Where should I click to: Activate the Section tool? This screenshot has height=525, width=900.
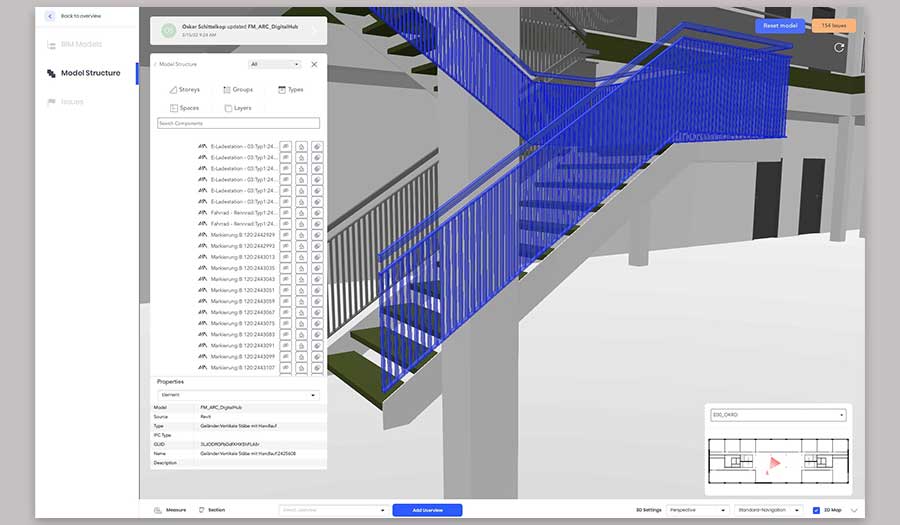(x=212, y=510)
